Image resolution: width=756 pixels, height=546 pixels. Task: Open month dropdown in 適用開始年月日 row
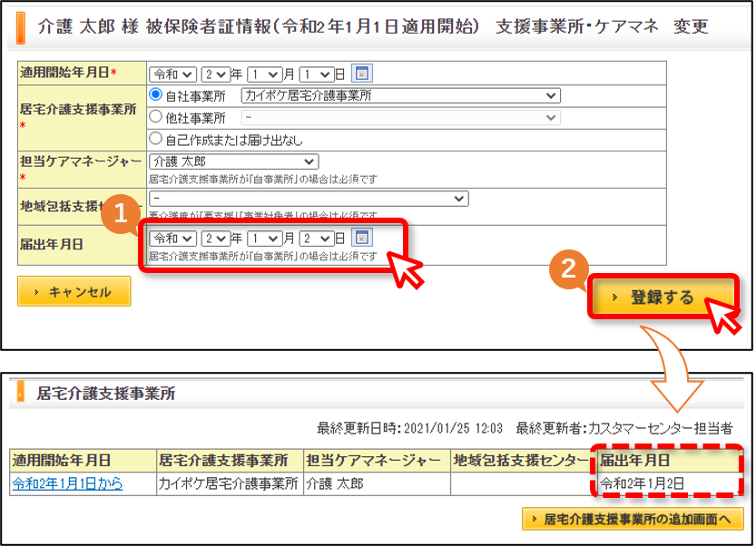[264, 74]
